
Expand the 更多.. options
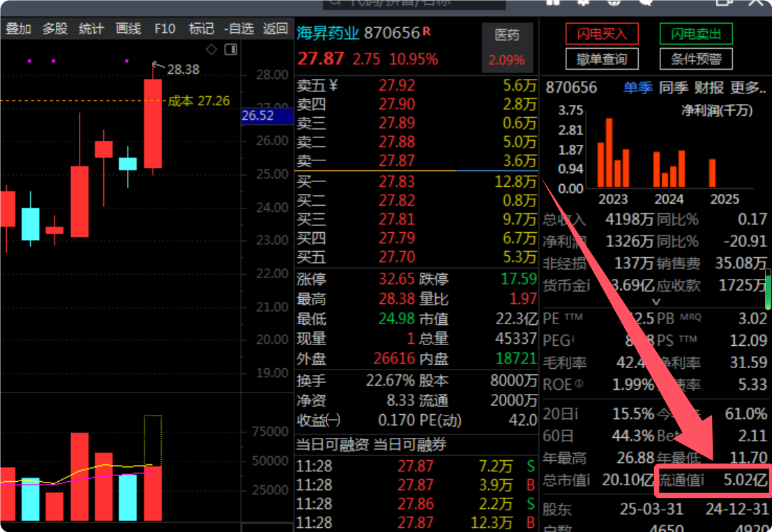(x=748, y=88)
